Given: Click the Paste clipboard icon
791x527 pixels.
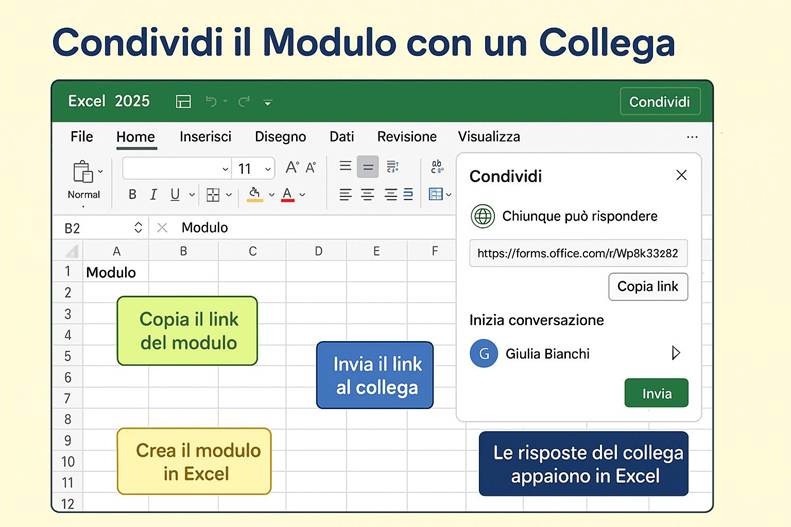Looking at the screenshot, I should 82,171.
